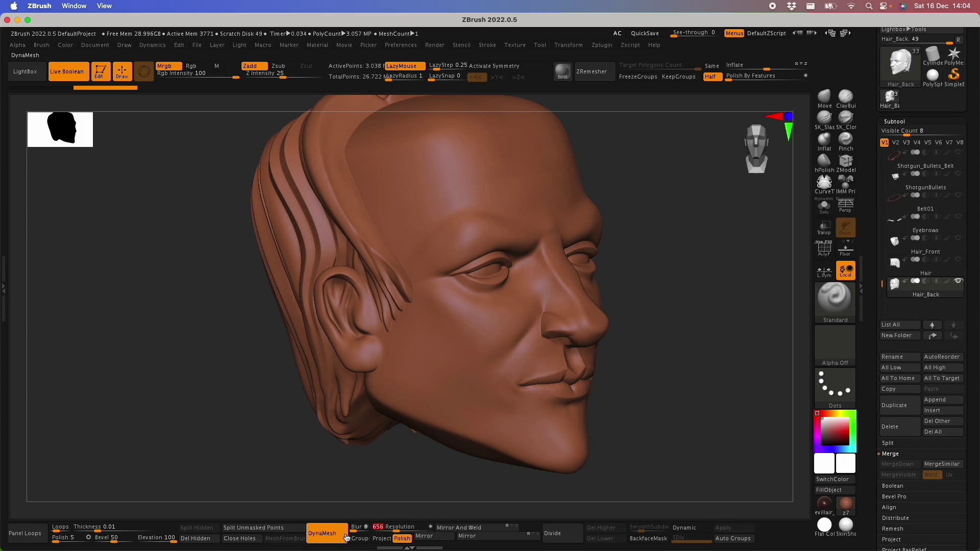The width and height of the screenshot is (980, 551).
Task: Select the SK_Cloth brush
Action: click(845, 120)
